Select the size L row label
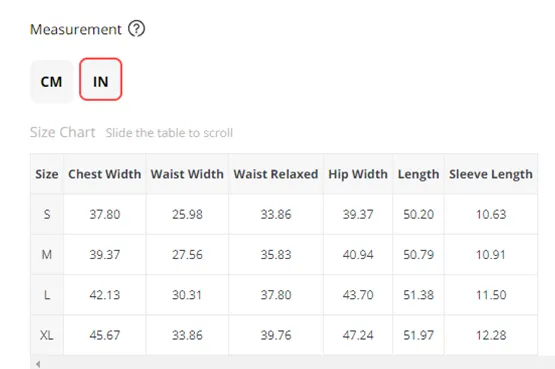 47,295
